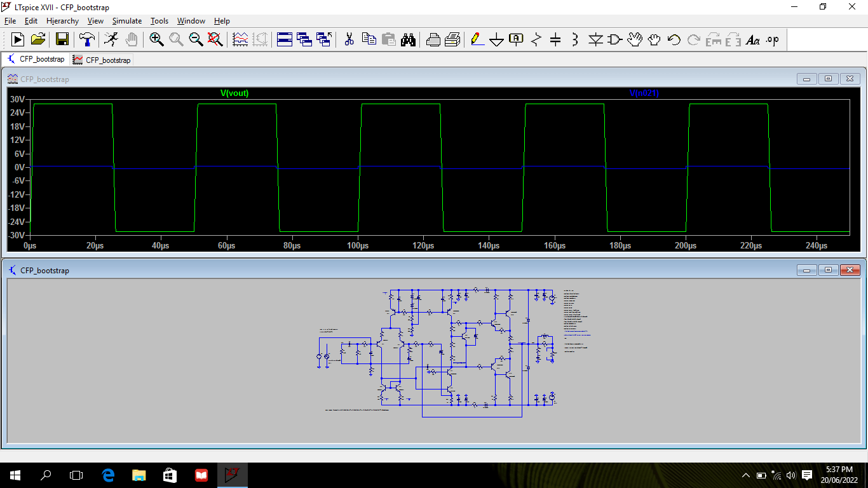Open the volume control in system tray
Viewport: 868px width, 488px height.
[790, 475]
